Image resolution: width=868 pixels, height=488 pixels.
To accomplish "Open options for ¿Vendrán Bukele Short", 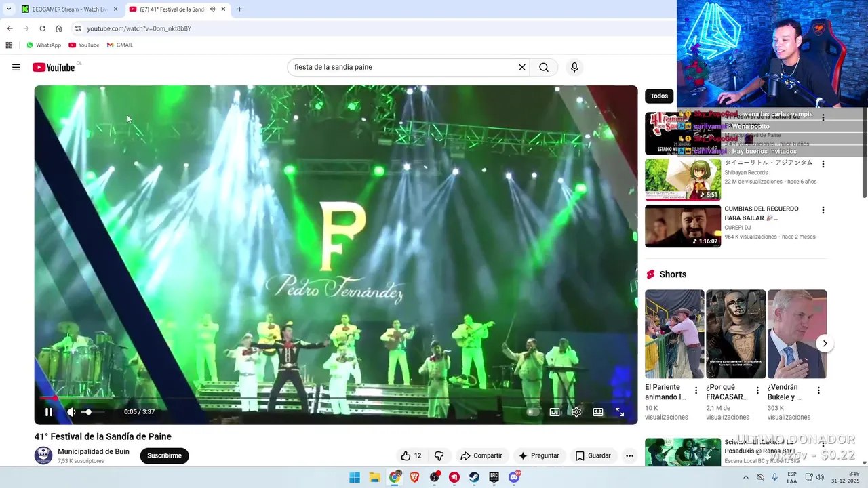I will point(818,390).
